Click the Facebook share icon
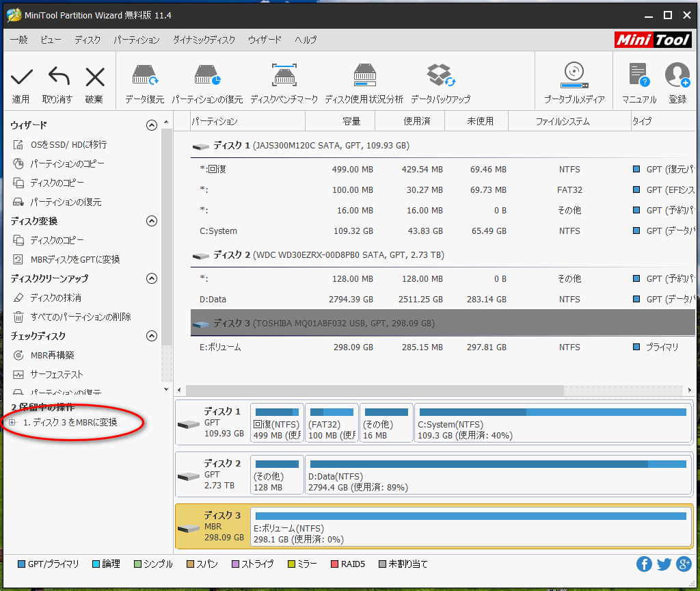 pyautogui.click(x=644, y=564)
